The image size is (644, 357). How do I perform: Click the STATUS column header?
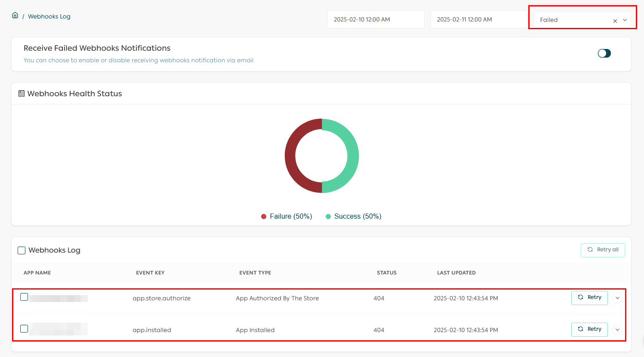coord(387,273)
